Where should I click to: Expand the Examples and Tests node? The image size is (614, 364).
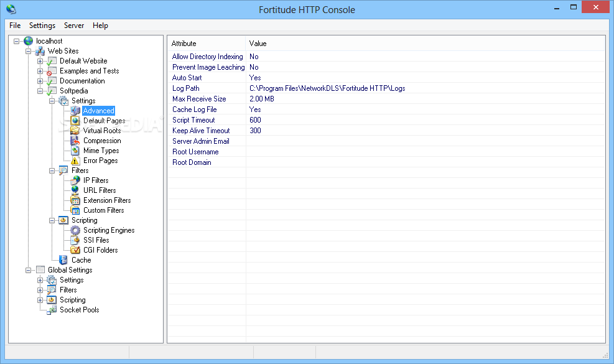click(x=40, y=71)
